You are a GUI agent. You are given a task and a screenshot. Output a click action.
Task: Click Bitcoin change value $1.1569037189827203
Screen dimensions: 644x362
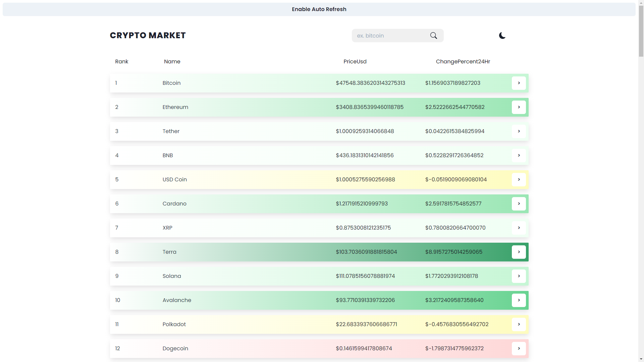click(452, 83)
